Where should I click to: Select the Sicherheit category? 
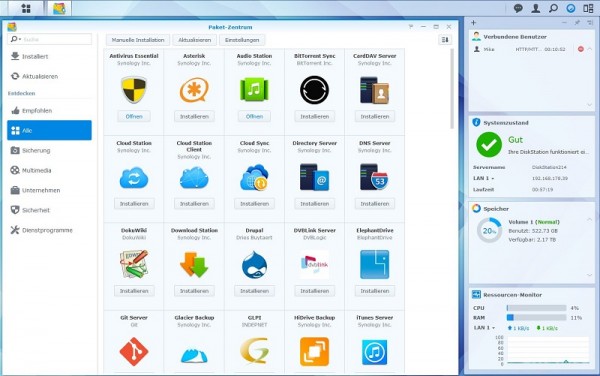49,210
